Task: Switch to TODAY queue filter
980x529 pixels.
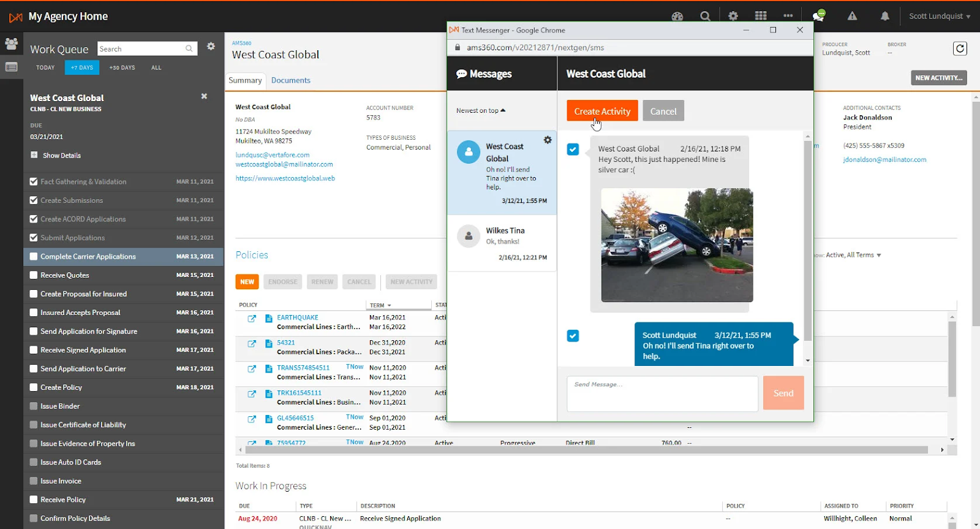Action: point(45,67)
